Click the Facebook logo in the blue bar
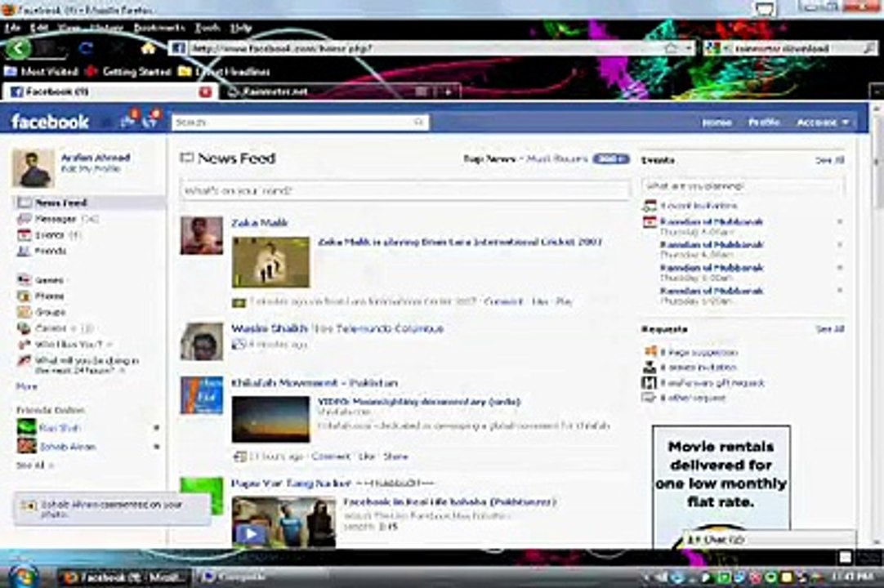Viewport: 884px width, 588px height. 50,122
